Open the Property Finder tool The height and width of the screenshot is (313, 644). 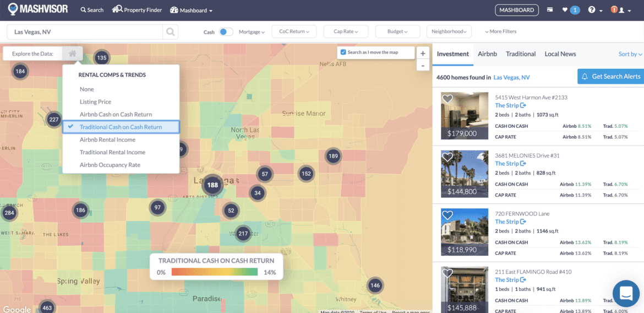click(x=137, y=10)
